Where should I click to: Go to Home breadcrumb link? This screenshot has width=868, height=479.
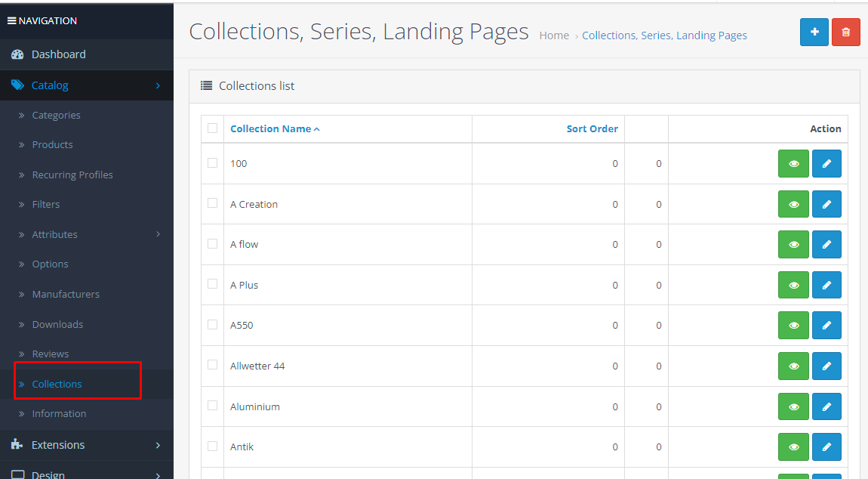pyautogui.click(x=553, y=36)
